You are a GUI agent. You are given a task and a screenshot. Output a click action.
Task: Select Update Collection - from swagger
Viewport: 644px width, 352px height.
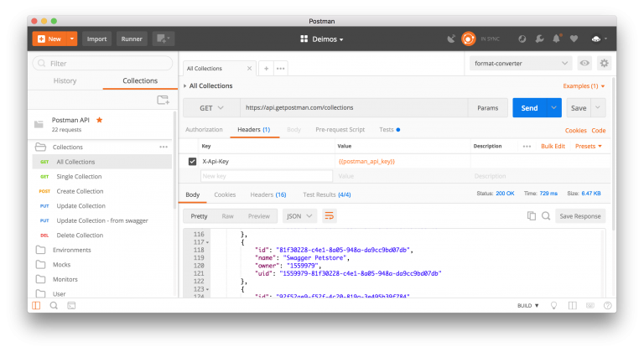[102, 220]
